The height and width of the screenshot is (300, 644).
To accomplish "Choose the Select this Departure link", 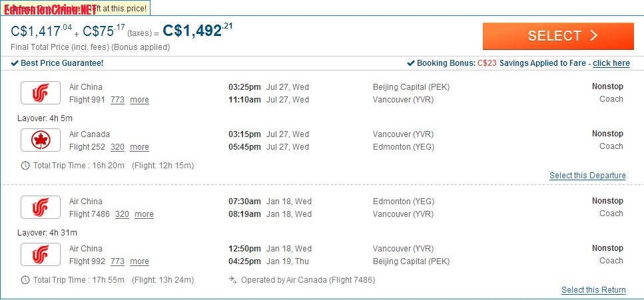I will (x=588, y=176).
